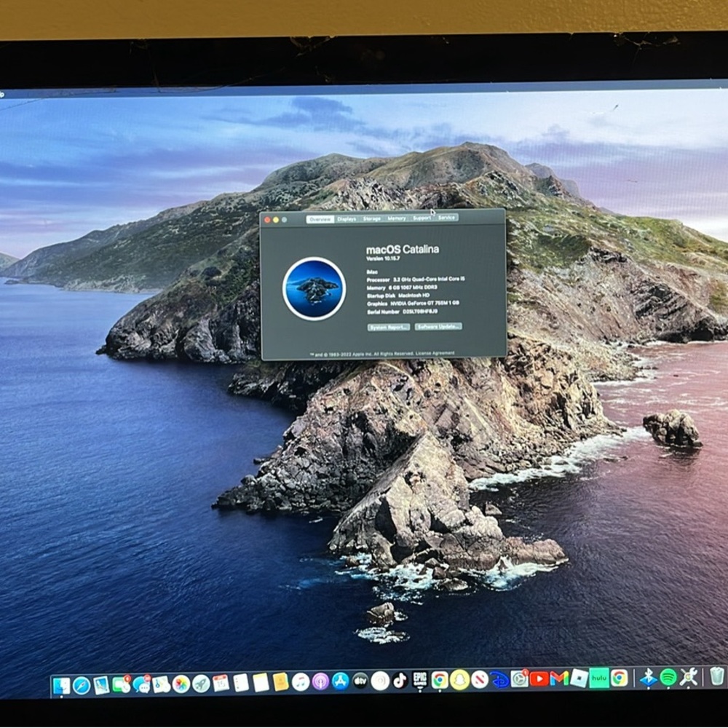Open the Preview app in Dock
The image size is (728, 728).
point(101,685)
